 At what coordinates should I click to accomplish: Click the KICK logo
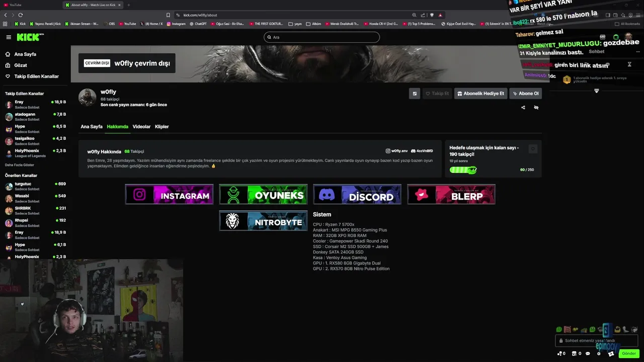(x=30, y=37)
